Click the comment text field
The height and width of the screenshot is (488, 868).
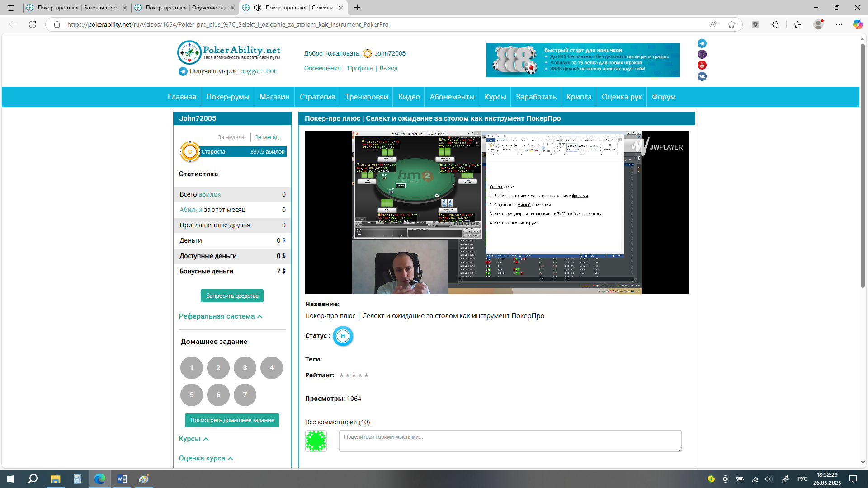click(510, 441)
